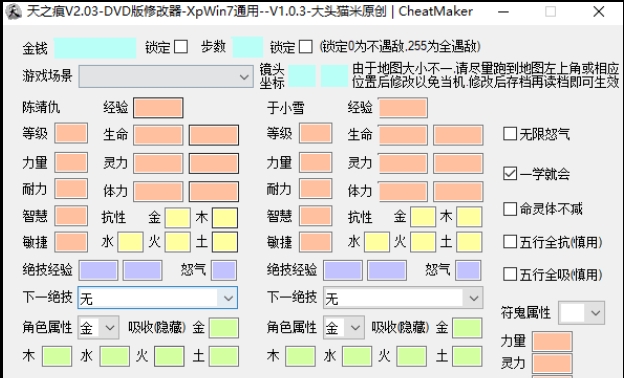Enable the 命灵体不减 checkbox

click(x=510, y=209)
